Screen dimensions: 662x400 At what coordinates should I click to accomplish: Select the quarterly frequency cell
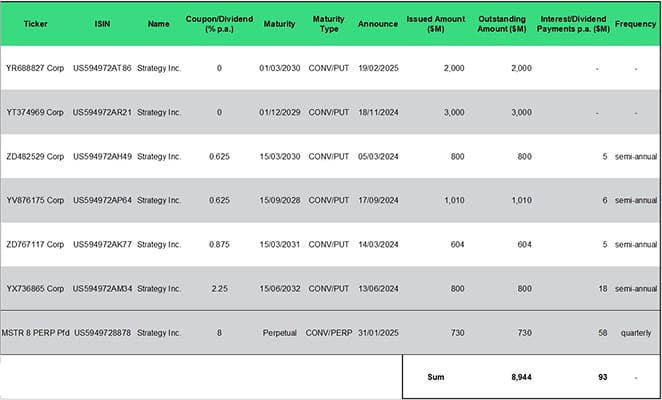coord(636,333)
